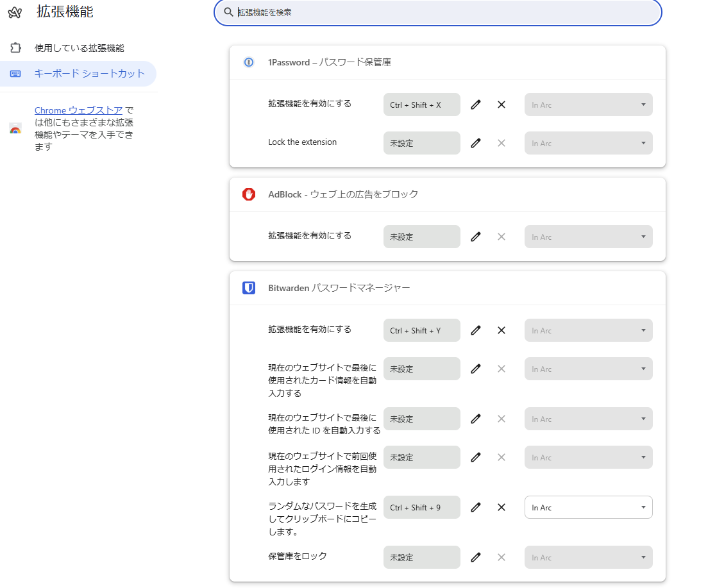
Task: Click the X in 保管庫をロック row
Action: pyautogui.click(x=501, y=558)
